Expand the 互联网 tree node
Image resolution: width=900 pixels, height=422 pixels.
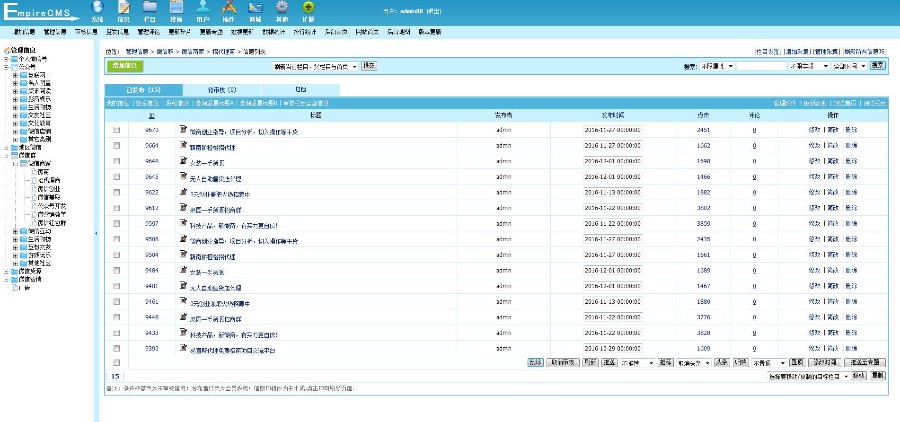[14, 75]
